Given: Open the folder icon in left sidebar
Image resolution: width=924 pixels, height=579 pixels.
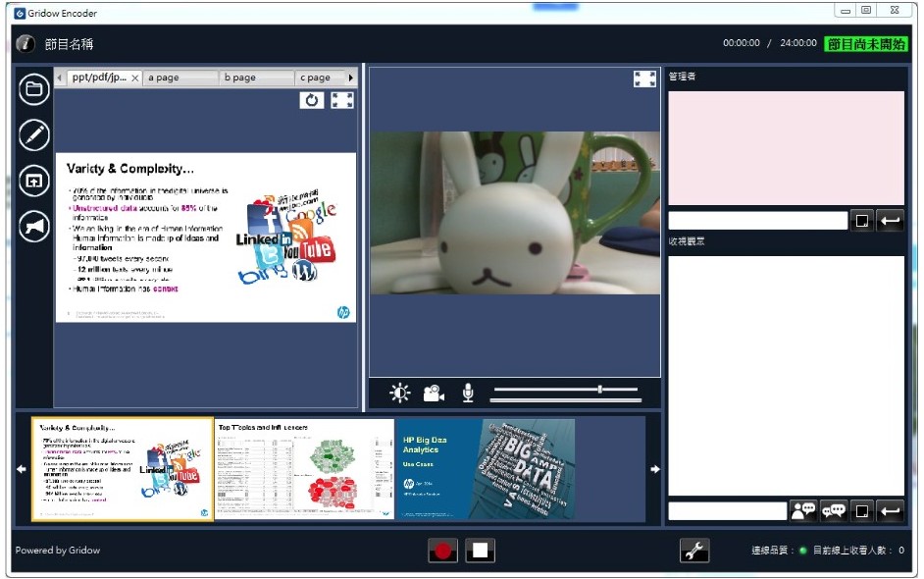Looking at the screenshot, I should pos(34,89).
